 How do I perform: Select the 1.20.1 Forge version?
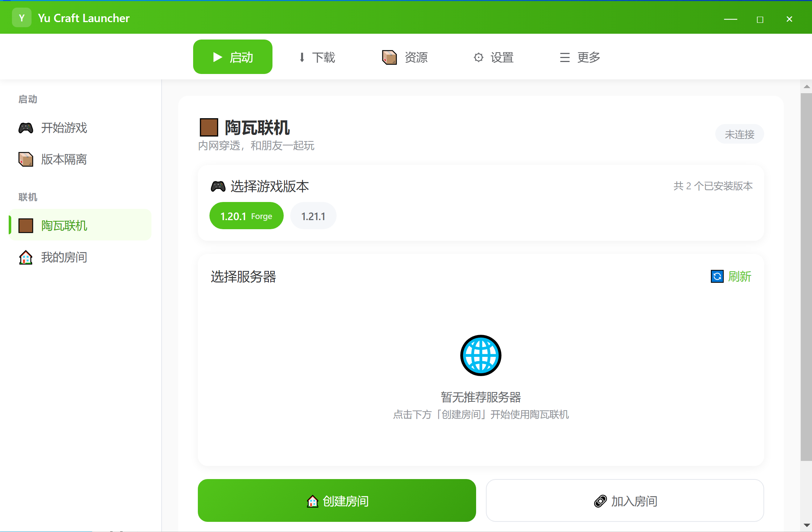pos(246,216)
